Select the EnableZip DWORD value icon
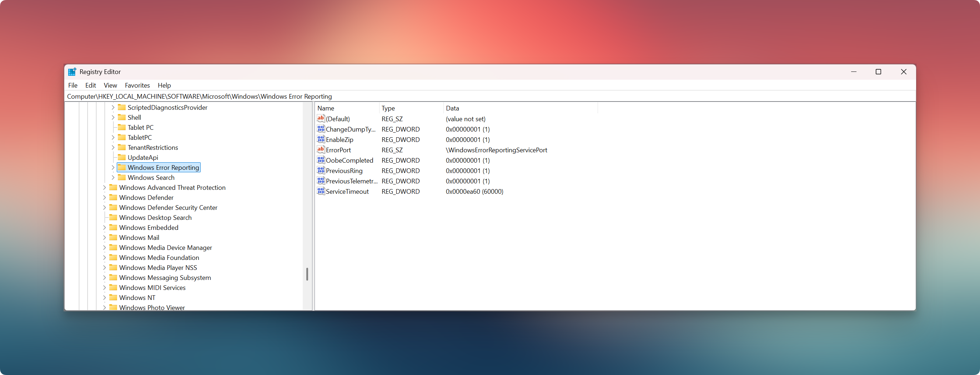 click(321, 139)
